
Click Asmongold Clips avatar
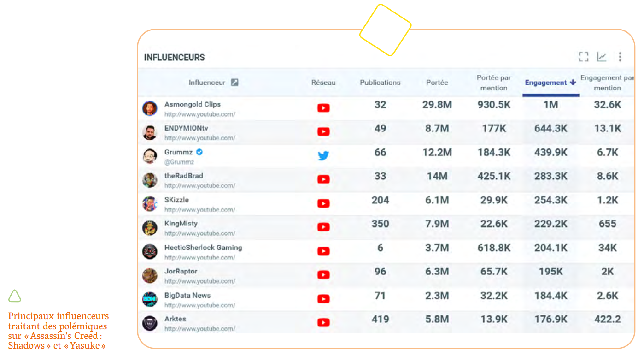[150, 108]
